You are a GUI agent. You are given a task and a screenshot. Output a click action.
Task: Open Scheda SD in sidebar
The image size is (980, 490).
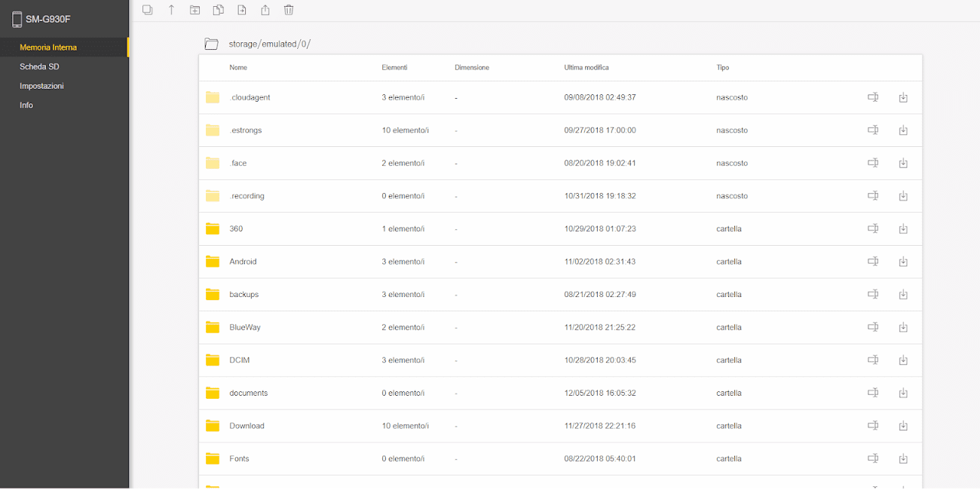(x=39, y=66)
